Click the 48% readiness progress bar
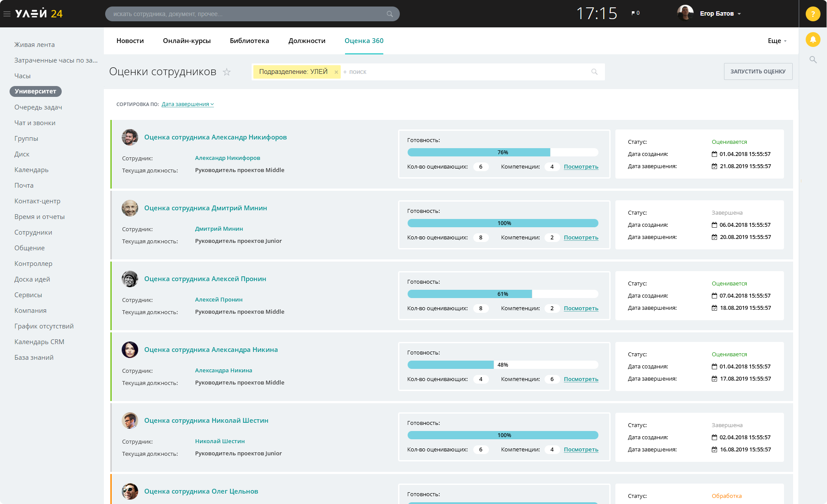This screenshot has height=504, width=827. point(503,365)
